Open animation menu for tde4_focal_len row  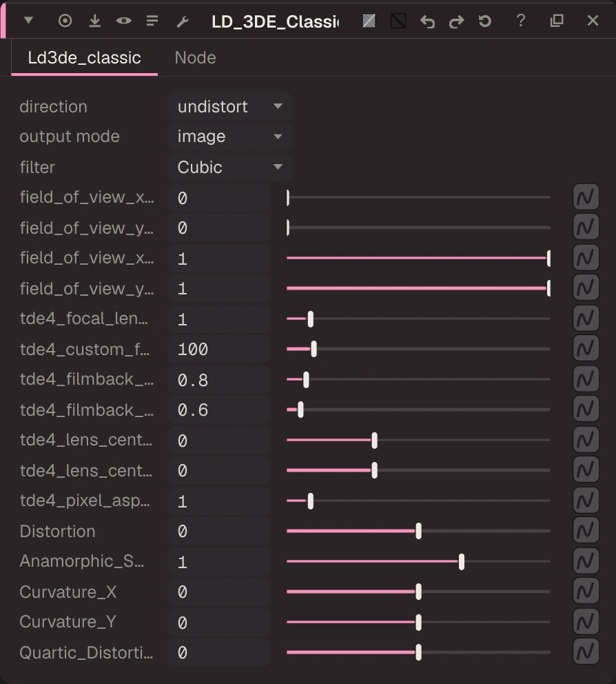(x=586, y=318)
